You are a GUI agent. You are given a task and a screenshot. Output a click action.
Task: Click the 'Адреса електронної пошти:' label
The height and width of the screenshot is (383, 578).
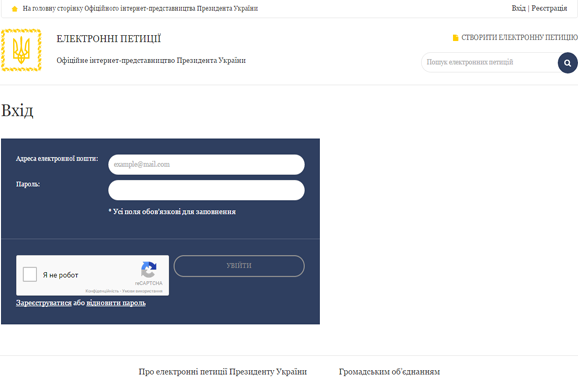click(x=57, y=159)
